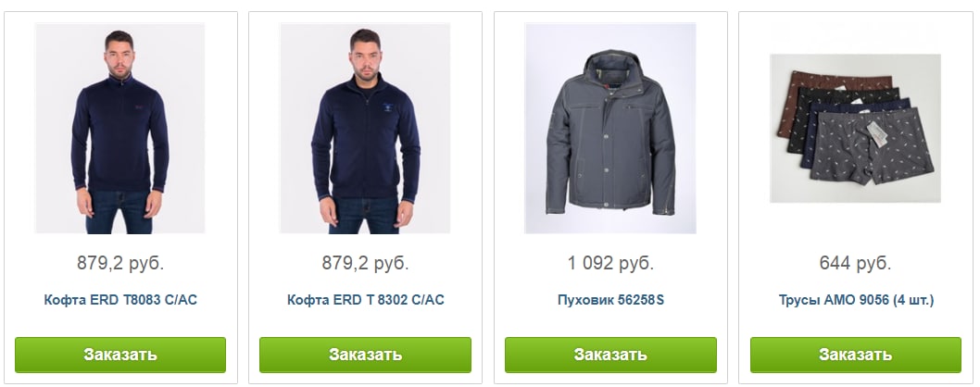Click Заказать under Кофта ERD T8083 C/AC
The height and width of the screenshot is (387, 980).
pyautogui.click(x=120, y=356)
